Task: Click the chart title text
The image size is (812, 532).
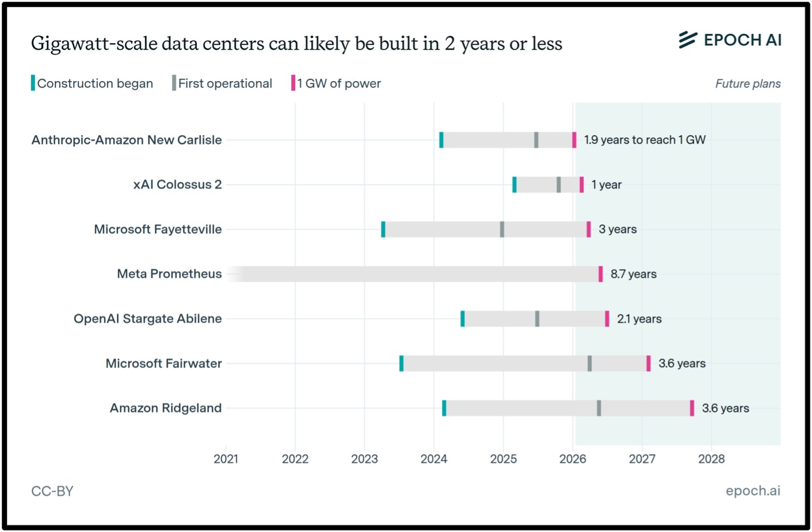Action: tap(296, 44)
